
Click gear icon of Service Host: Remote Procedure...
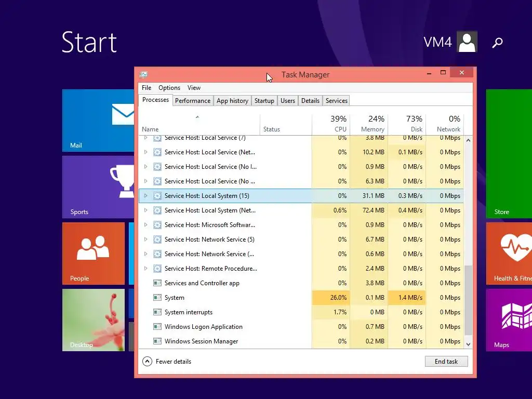pos(157,269)
